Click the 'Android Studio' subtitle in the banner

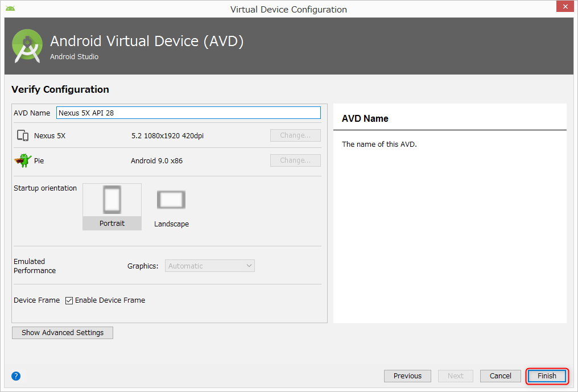pos(75,56)
